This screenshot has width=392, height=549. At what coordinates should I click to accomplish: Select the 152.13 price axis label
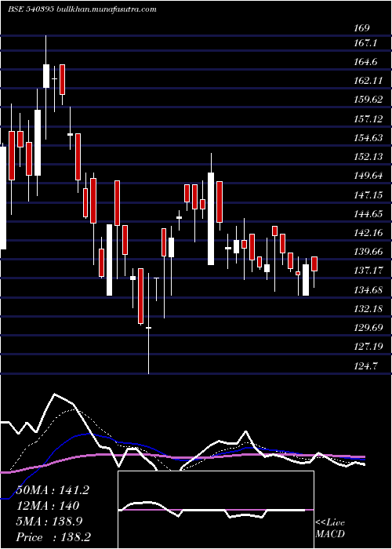[368, 157]
